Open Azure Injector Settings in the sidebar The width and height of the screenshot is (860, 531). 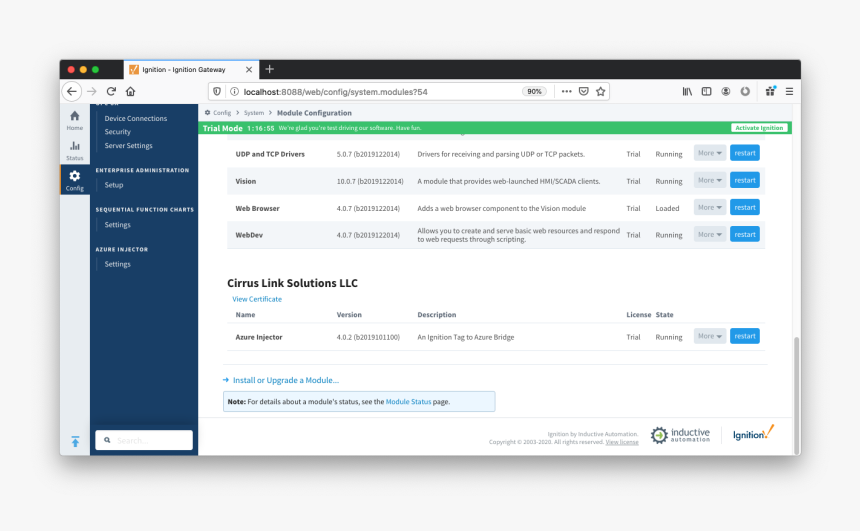tap(117, 264)
